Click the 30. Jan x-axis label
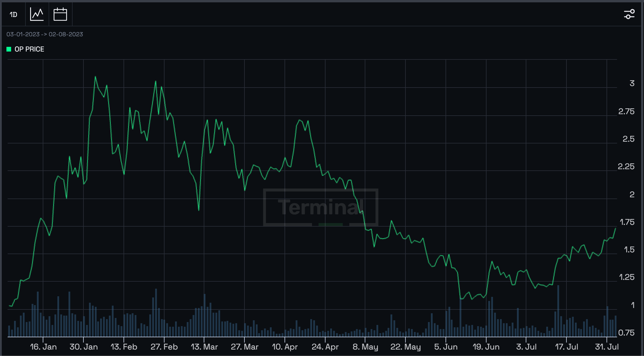Image resolution: width=644 pixels, height=356 pixels. (x=84, y=347)
